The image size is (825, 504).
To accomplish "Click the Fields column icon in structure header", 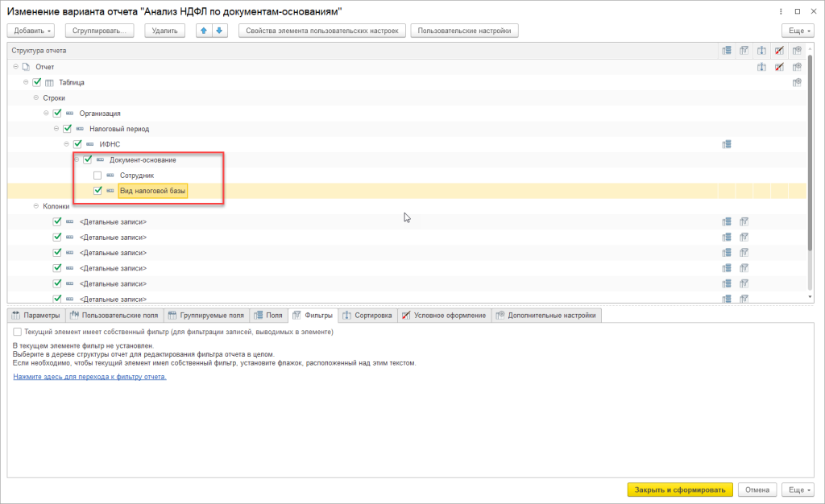I will [x=727, y=51].
